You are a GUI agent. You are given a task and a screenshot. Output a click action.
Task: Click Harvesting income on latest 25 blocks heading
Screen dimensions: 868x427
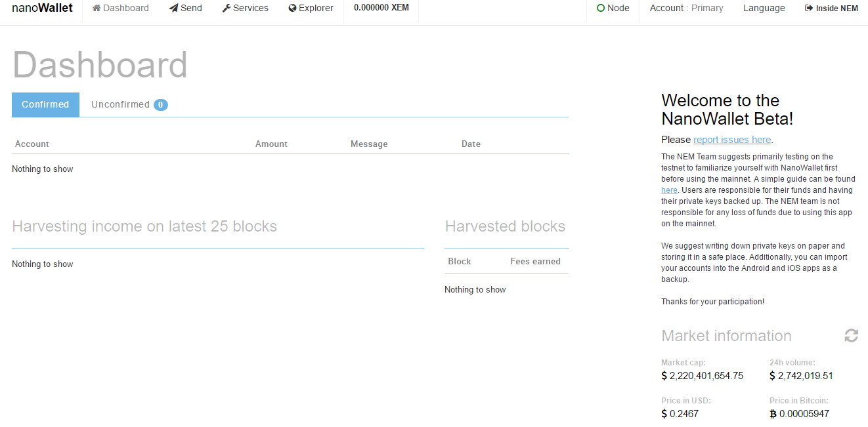[144, 226]
